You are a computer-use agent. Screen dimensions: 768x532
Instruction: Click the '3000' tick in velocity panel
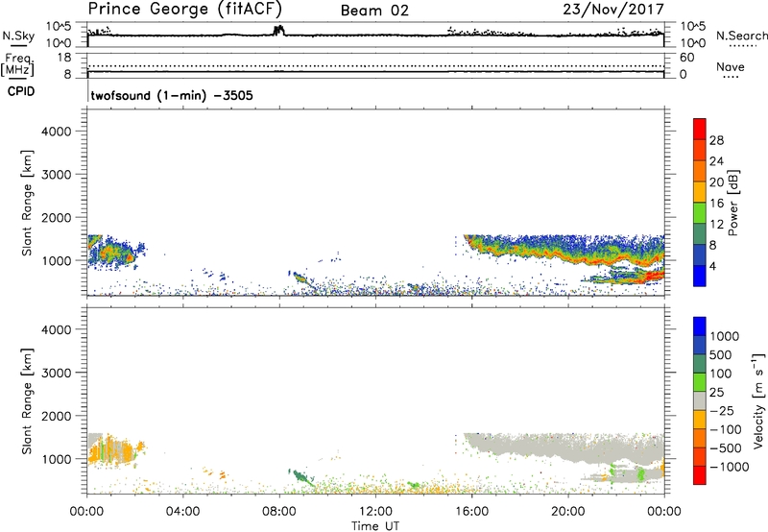pos(57,373)
